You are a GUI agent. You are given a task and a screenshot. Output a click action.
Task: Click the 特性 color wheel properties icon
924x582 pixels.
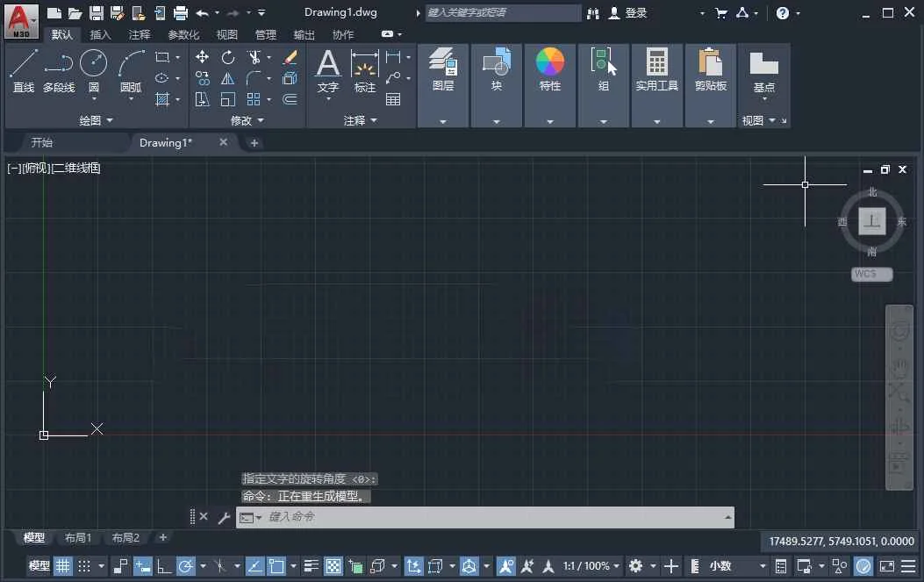pyautogui.click(x=550, y=62)
